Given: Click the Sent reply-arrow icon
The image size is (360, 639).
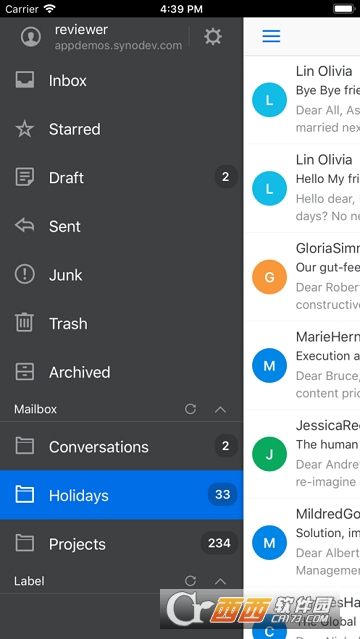Looking at the screenshot, I should [25, 225].
